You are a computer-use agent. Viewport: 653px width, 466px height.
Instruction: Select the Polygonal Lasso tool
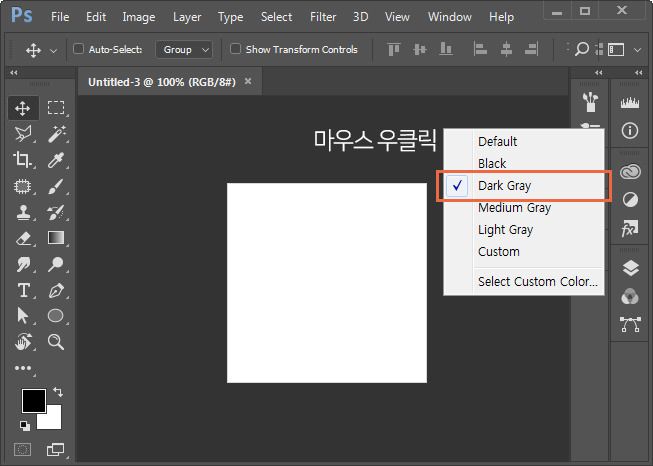coord(22,134)
